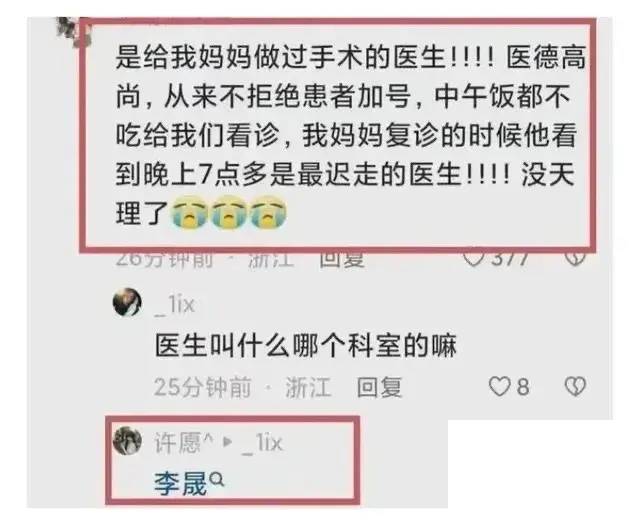Tap the reply arrow between 许愿^ and _1ix
The height and width of the screenshot is (525, 640).
[228, 442]
